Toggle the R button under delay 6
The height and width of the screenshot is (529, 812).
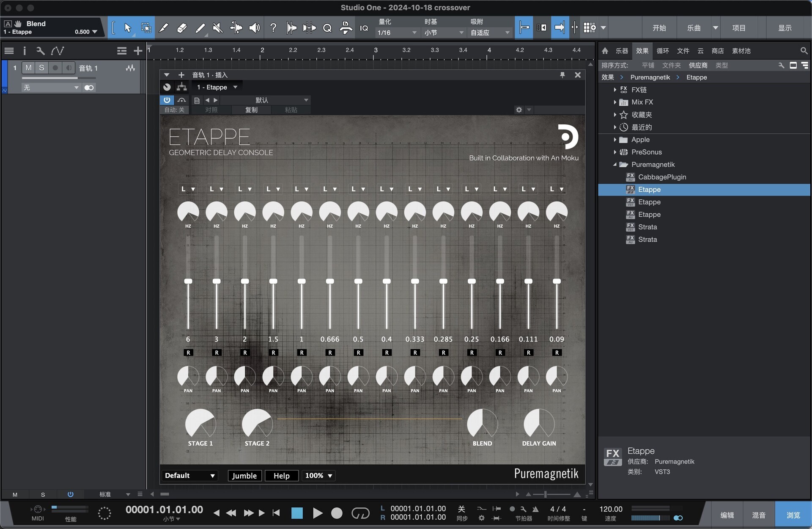coord(188,353)
